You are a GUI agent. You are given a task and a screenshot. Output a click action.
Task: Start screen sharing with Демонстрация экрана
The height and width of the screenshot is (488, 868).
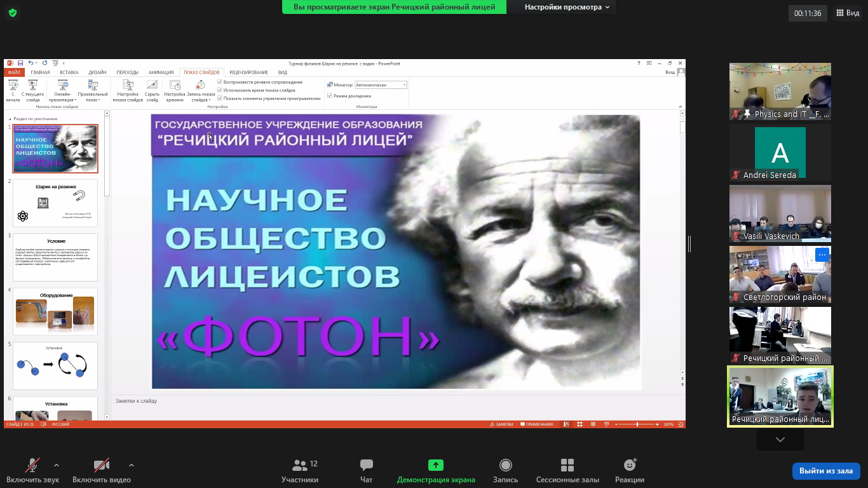(x=435, y=471)
